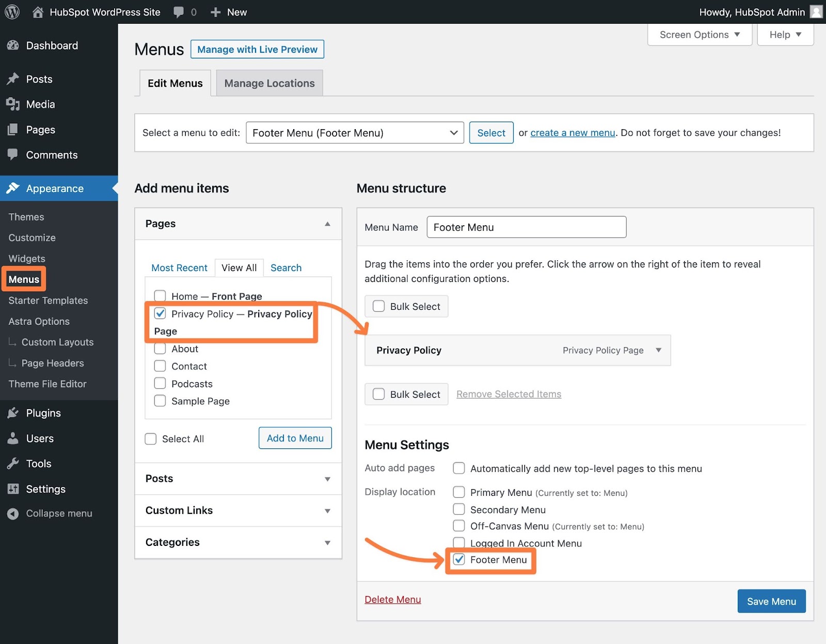This screenshot has height=644, width=826.
Task: Expand the Custom Links section
Action: (238, 510)
